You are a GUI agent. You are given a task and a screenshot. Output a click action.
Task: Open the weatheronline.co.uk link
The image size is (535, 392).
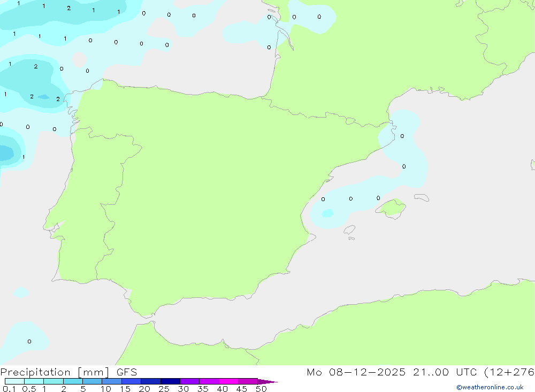click(x=490, y=387)
